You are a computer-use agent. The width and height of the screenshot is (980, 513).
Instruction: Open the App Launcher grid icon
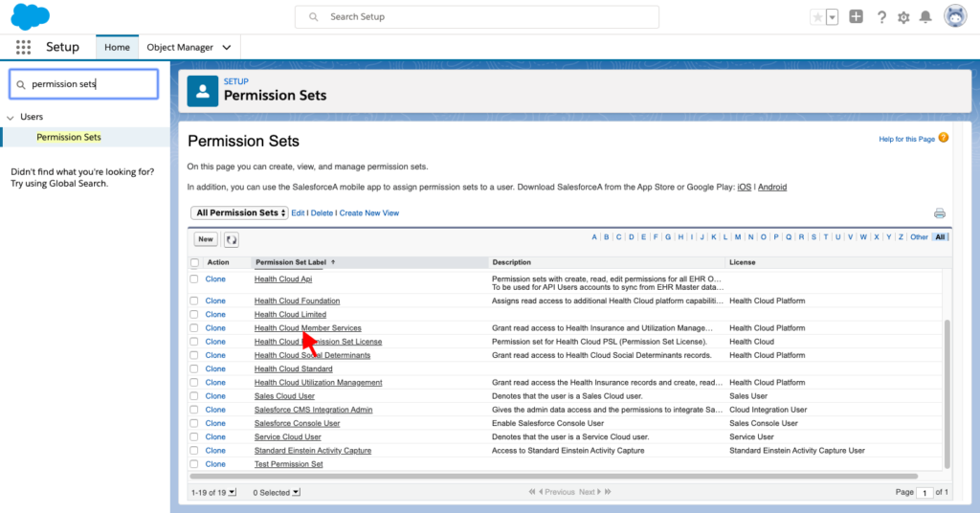23,47
